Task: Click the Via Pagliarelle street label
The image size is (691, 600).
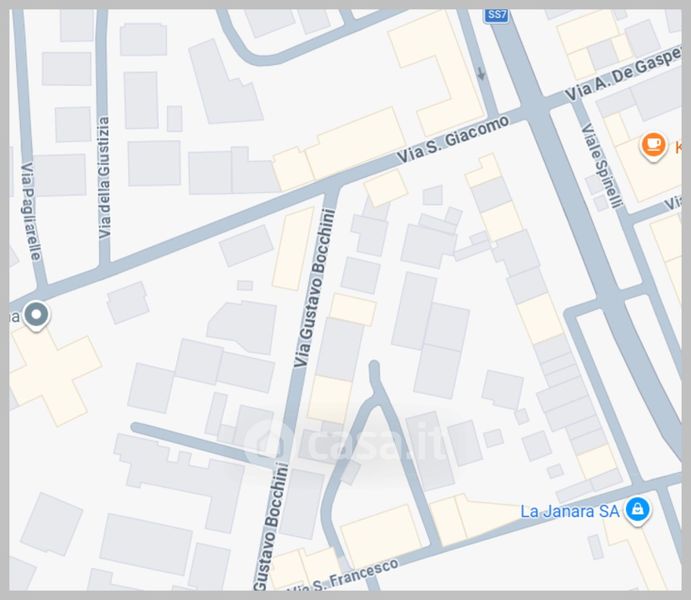Action: pyautogui.click(x=31, y=212)
